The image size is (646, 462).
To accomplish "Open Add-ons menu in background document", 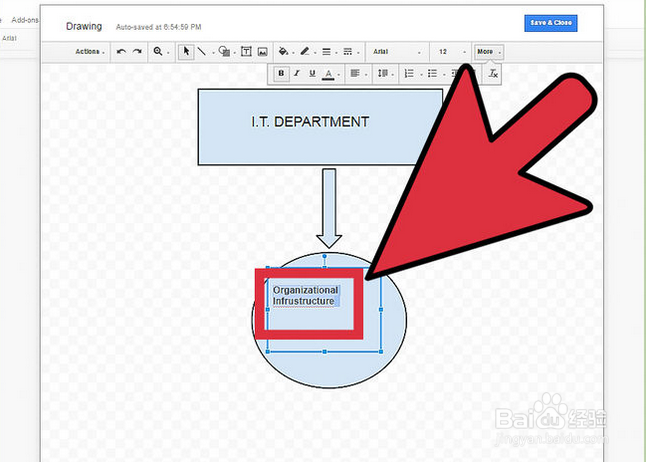I will click(x=25, y=20).
